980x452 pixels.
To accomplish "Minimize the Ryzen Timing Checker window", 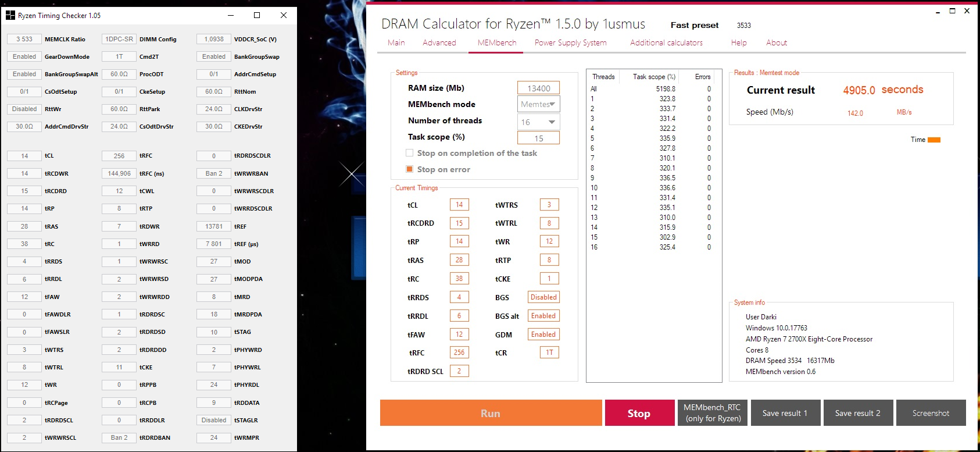I will pos(231,15).
